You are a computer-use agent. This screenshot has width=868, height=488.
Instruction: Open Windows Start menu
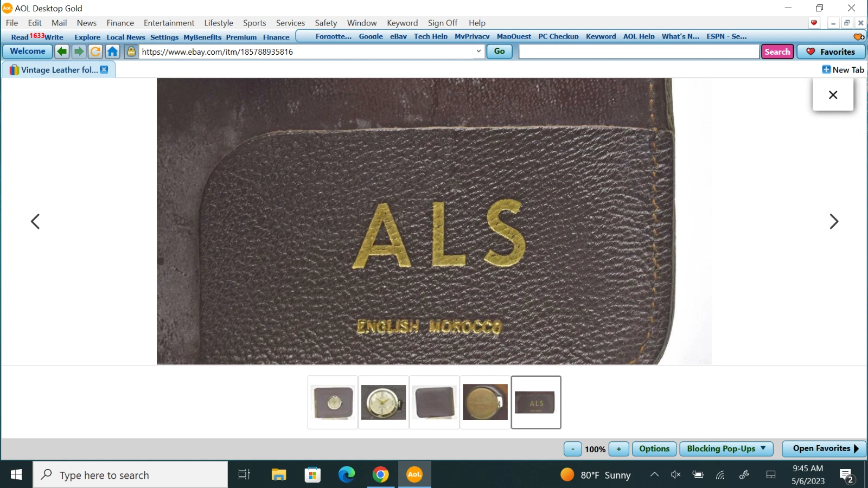tap(16, 475)
